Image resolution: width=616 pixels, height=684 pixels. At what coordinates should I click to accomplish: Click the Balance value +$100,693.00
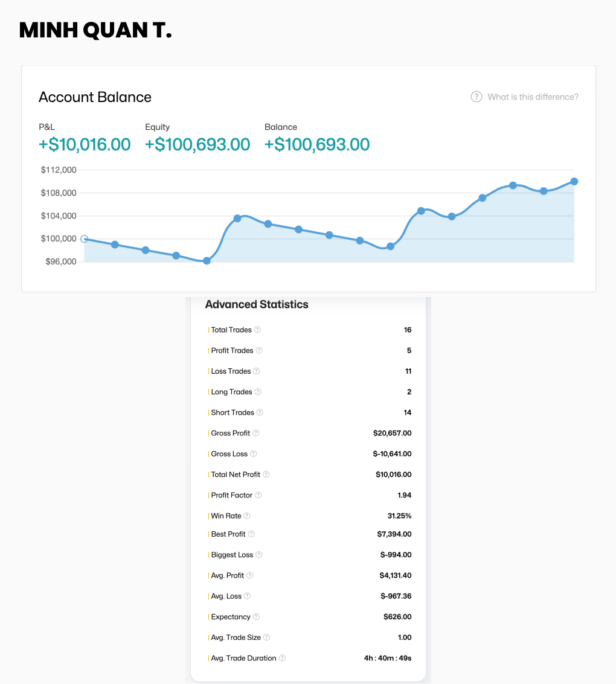[317, 144]
